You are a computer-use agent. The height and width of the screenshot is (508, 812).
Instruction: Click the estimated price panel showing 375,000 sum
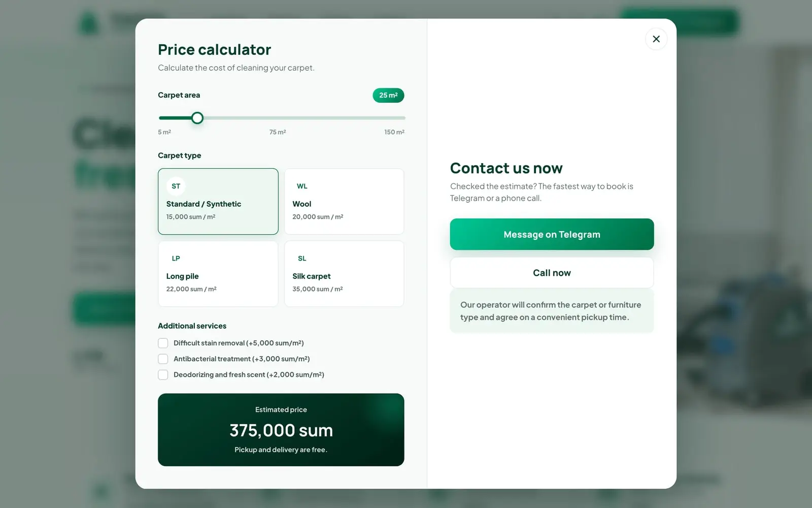point(281,430)
